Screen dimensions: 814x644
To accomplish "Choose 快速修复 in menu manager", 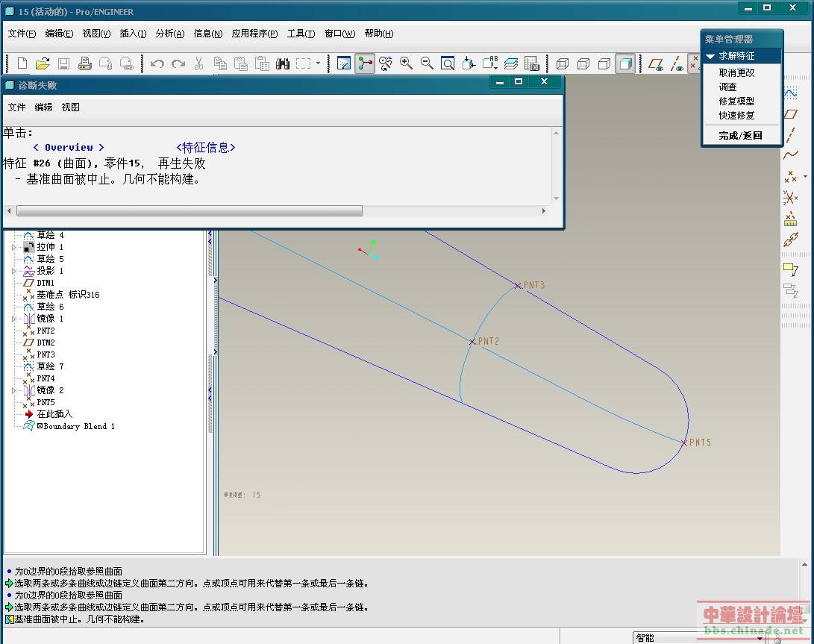I will 736,116.
